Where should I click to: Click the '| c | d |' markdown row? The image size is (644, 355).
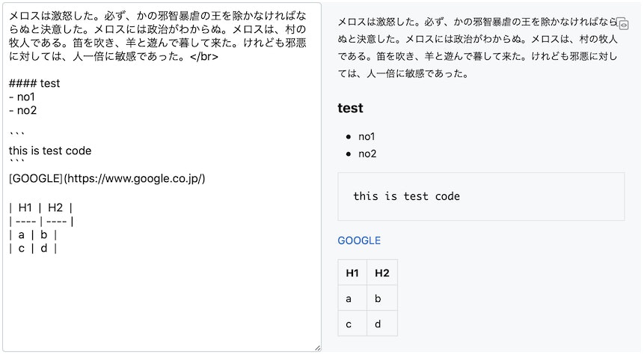[x=33, y=249]
